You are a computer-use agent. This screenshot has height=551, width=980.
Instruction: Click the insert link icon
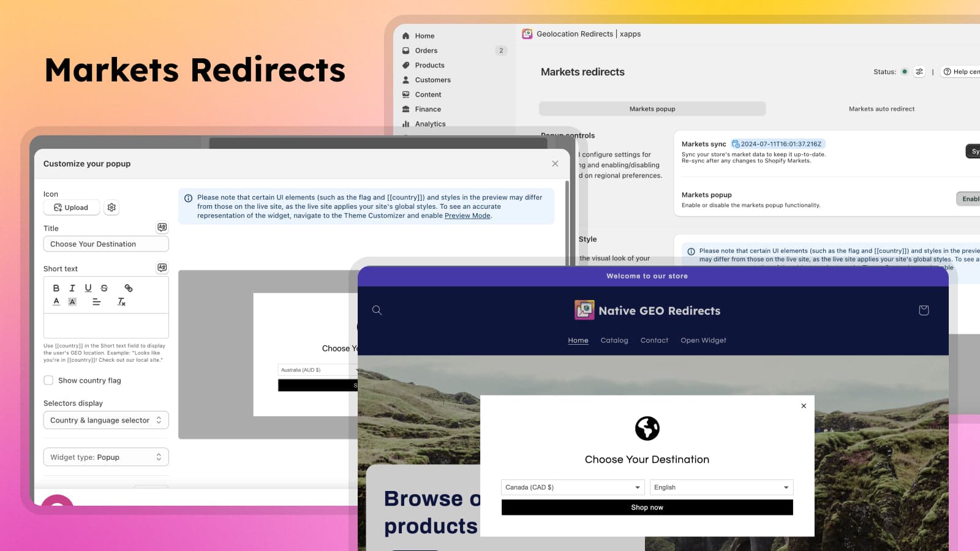(129, 288)
